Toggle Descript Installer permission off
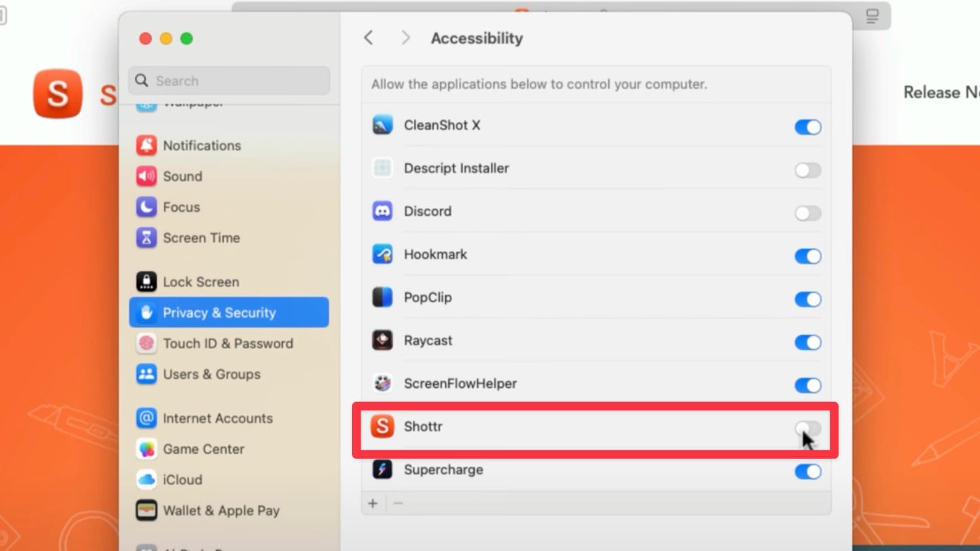This screenshot has width=980, height=551. 808,170
